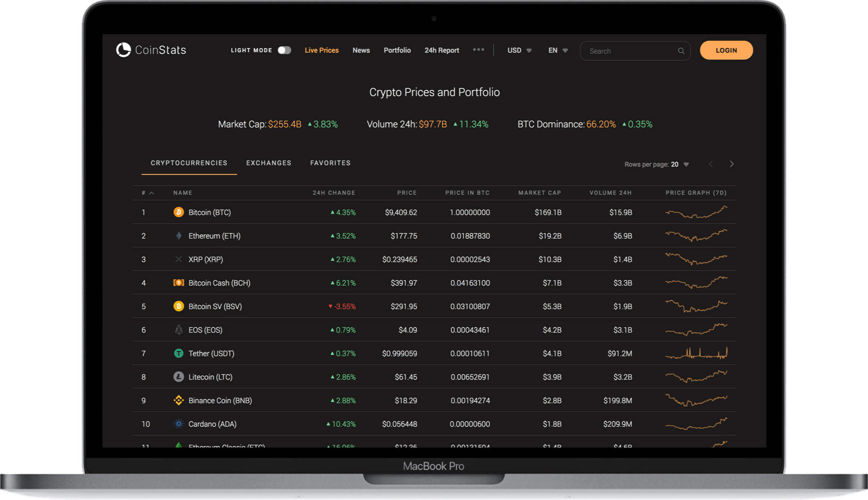Click the Binance Coin icon
868x500 pixels.
[x=179, y=400]
